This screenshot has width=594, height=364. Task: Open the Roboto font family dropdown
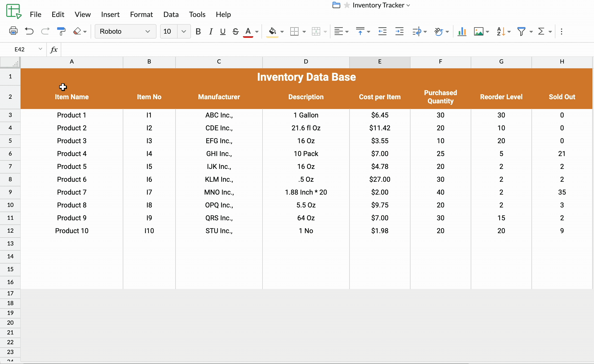125,31
